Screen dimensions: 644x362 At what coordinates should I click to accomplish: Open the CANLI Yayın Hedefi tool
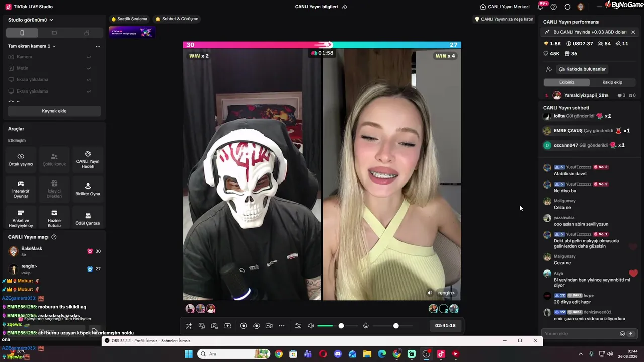click(88, 160)
